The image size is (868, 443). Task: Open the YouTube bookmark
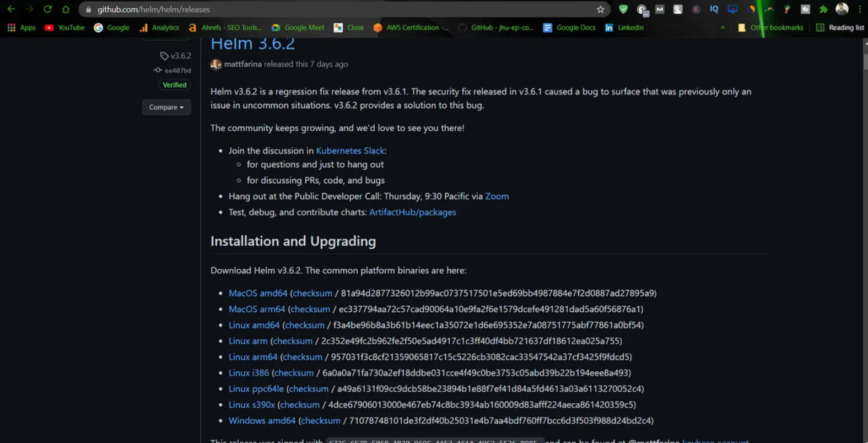pyautogui.click(x=64, y=28)
